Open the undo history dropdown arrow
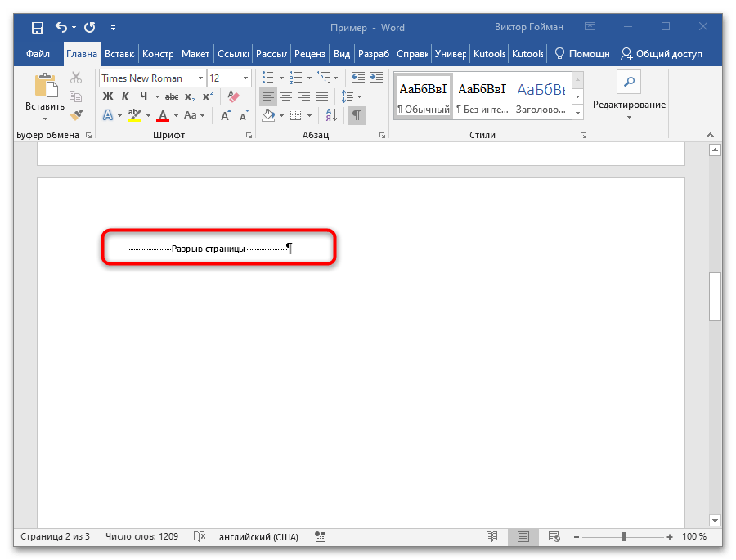736x560 pixels. pos(74,27)
